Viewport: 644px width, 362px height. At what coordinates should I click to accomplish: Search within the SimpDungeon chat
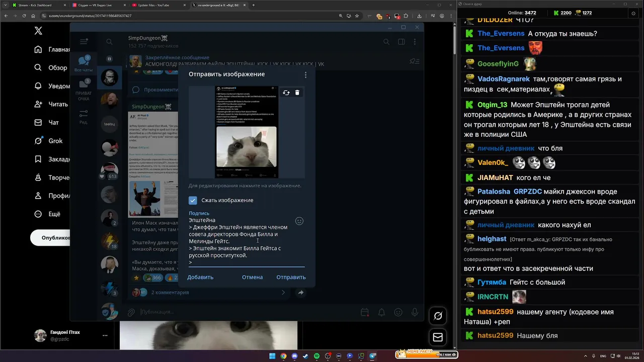pyautogui.click(x=386, y=42)
